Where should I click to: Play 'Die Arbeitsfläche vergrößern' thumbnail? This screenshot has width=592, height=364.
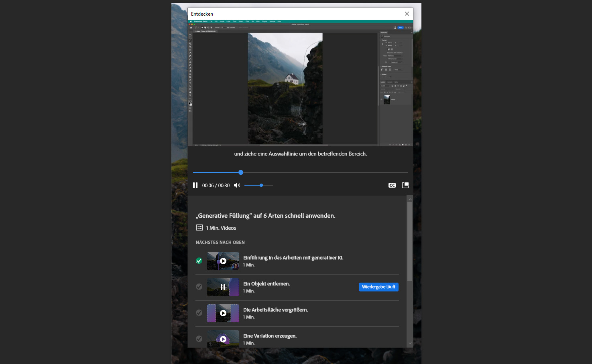(x=223, y=313)
